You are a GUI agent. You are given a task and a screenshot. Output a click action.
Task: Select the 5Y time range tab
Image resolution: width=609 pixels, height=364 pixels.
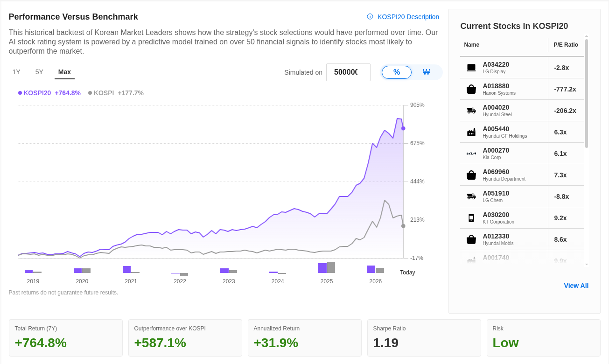(39, 72)
